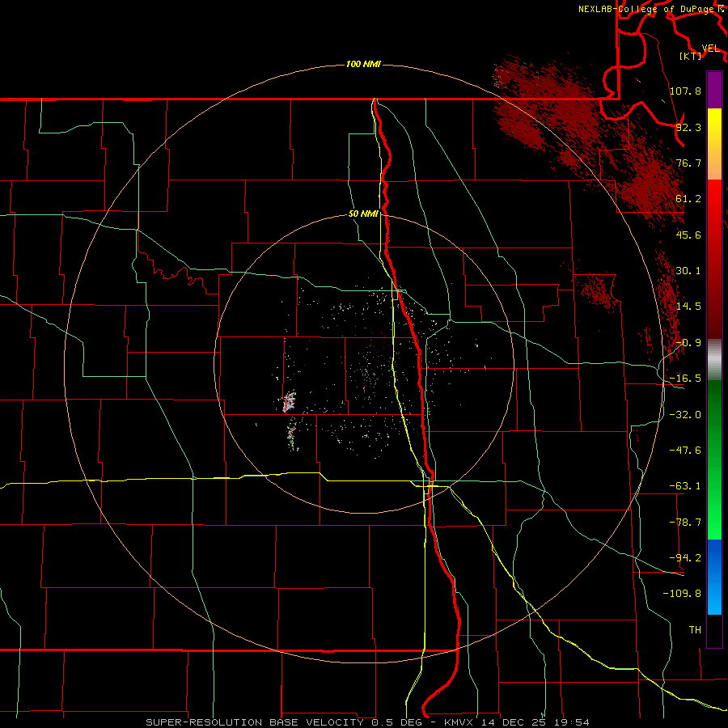Pick the yellow-orange segment of the velocity color bar

point(714,144)
